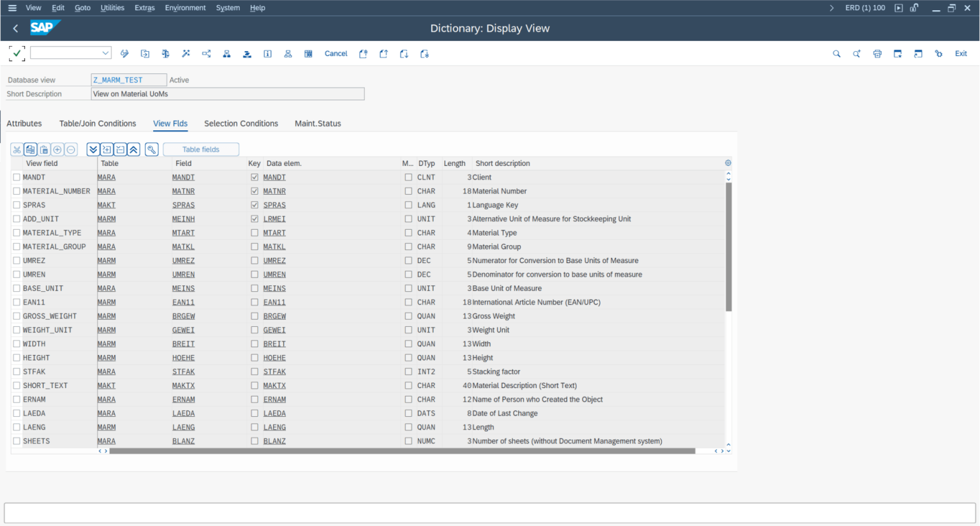
Task: Collapse rows using double up chevron
Action: pyautogui.click(x=133, y=149)
